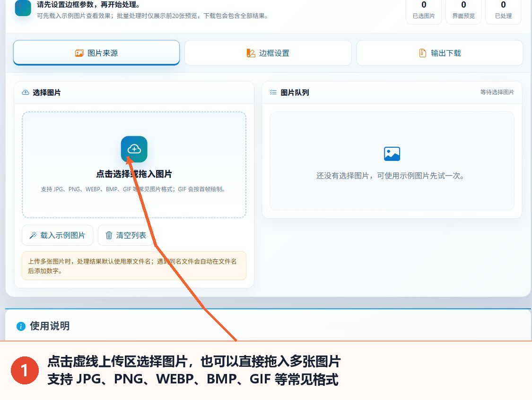The height and width of the screenshot is (400, 532).
Task: Click the 已处理 counter card
Action: [503, 10]
